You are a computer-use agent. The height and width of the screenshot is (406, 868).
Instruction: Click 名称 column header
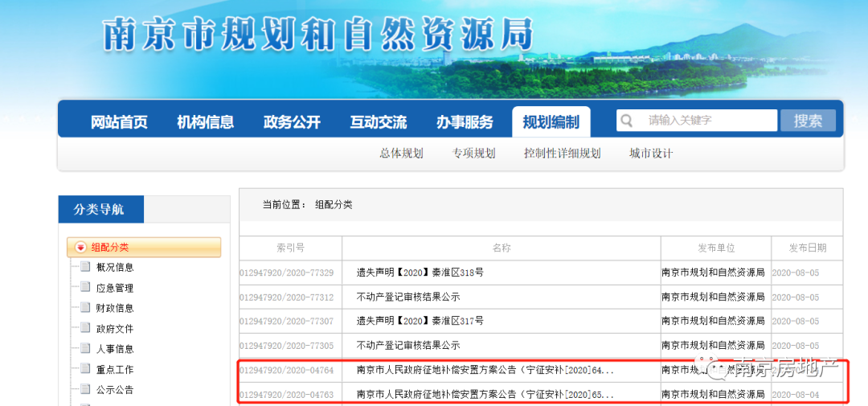point(501,248)
